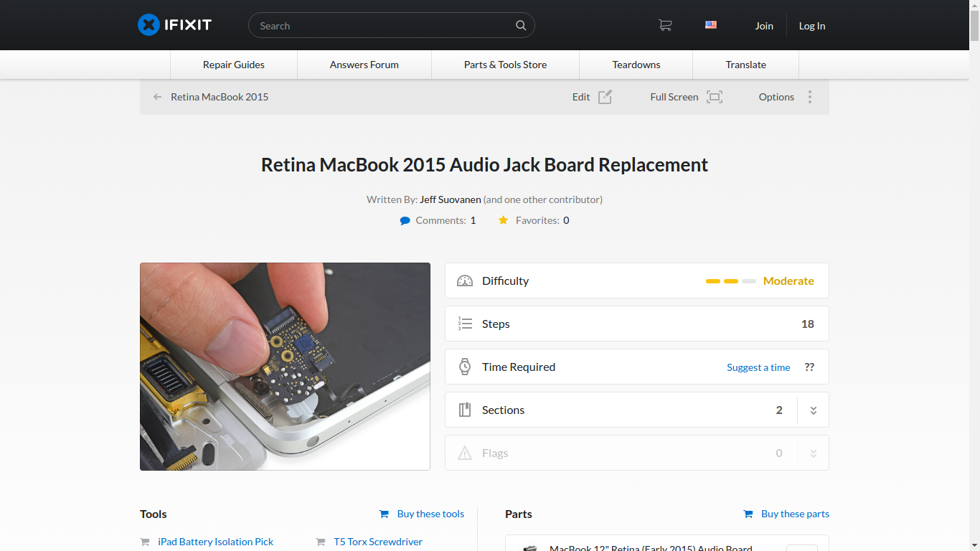Click the Time Required ?? value
This screenshot has height=551, width=980.
pyautogui.click(x=809, y=367)
